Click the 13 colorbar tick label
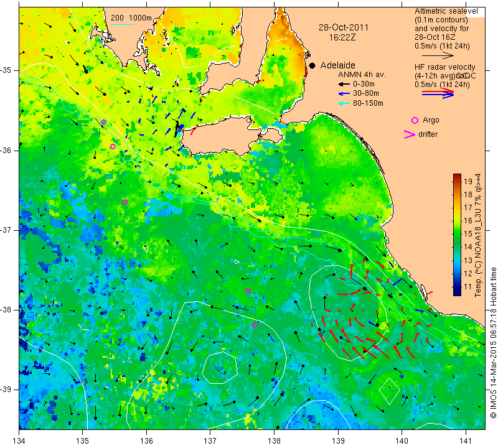 click(x=468, y=261)
